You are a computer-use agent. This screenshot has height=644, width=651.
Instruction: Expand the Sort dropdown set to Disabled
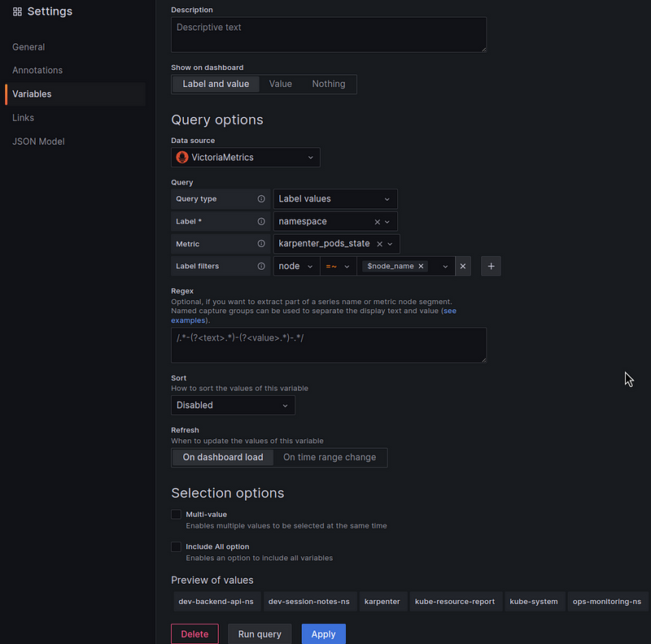[233, 405]
